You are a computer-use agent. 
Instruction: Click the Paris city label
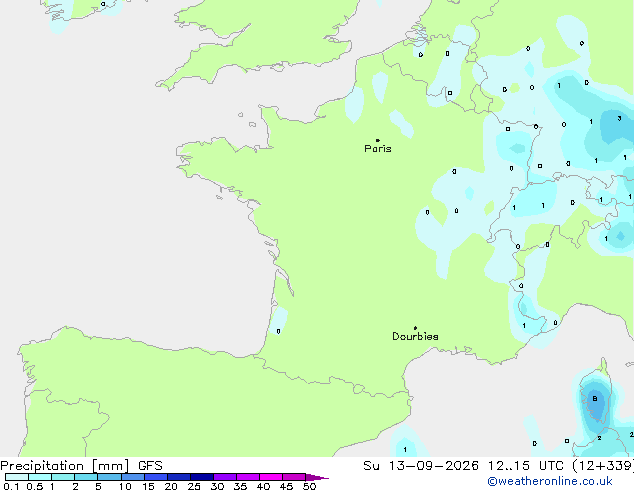(x=378, y=149)
